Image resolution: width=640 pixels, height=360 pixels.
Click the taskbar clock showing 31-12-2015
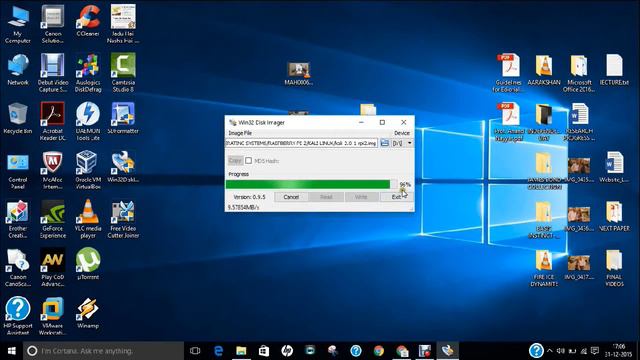[619, 351]
